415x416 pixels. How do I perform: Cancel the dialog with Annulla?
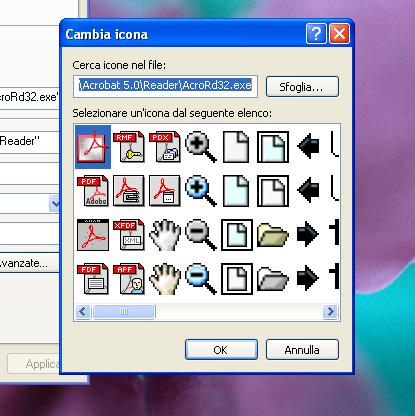pyautogui.click(x=302, y=350)
